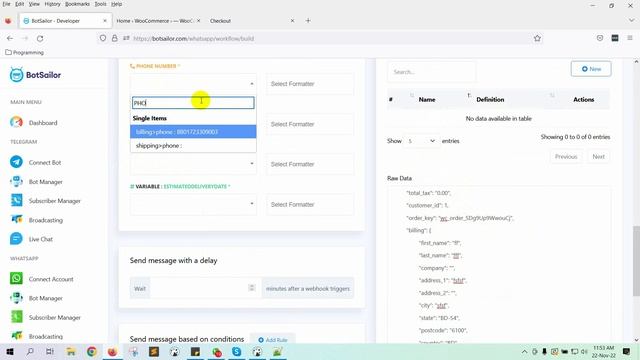The width and height of the screenshot is (640, 360).
Task: Click the Previous pagination button
Action: (x=566, y=157)
